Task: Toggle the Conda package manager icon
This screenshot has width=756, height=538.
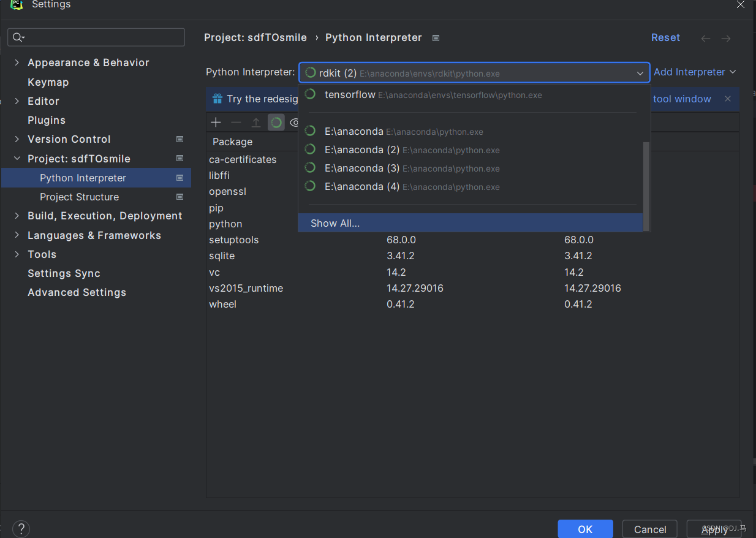Action: [x=276, y=123]
